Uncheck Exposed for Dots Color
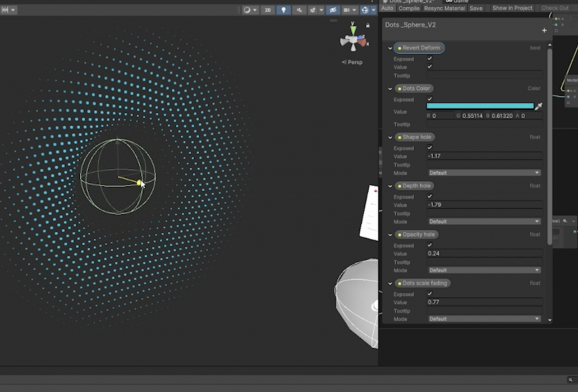 tap(430, 99)
